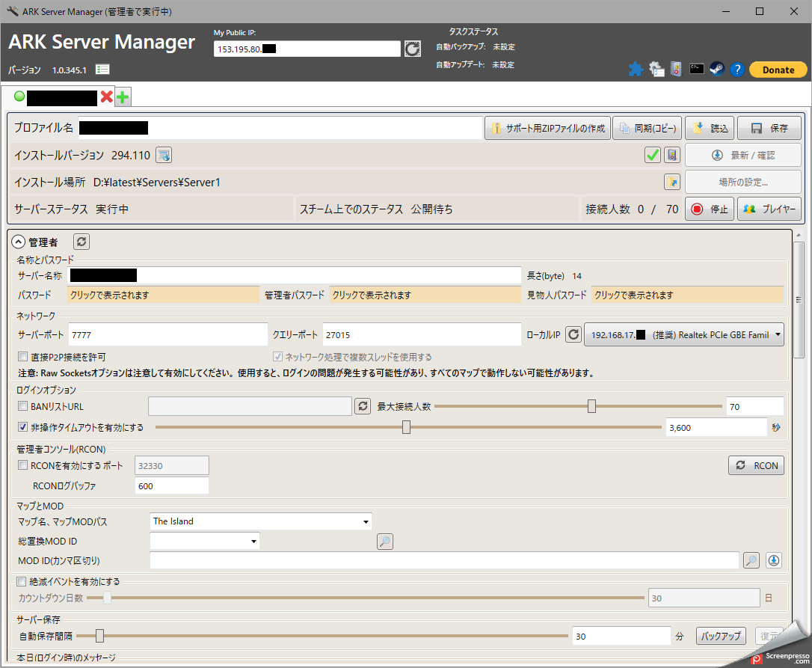Click RCON log buffer field 600
This screenshot has height=668, width=812.
tap(172, 485)
